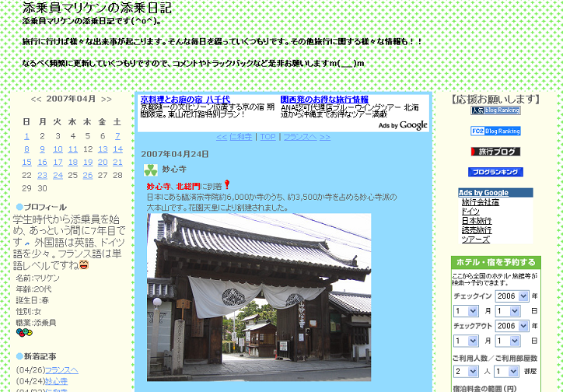Image resolution: width=563 pixels, height=392 pixels.
Task: Open the checkout year 2006 dropdown
Action: point(512,326)
